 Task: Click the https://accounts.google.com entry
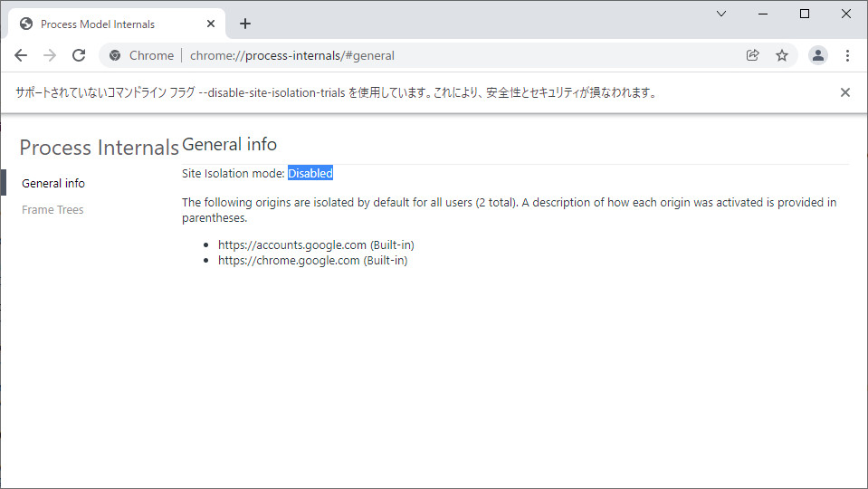[x=316, y=244]
